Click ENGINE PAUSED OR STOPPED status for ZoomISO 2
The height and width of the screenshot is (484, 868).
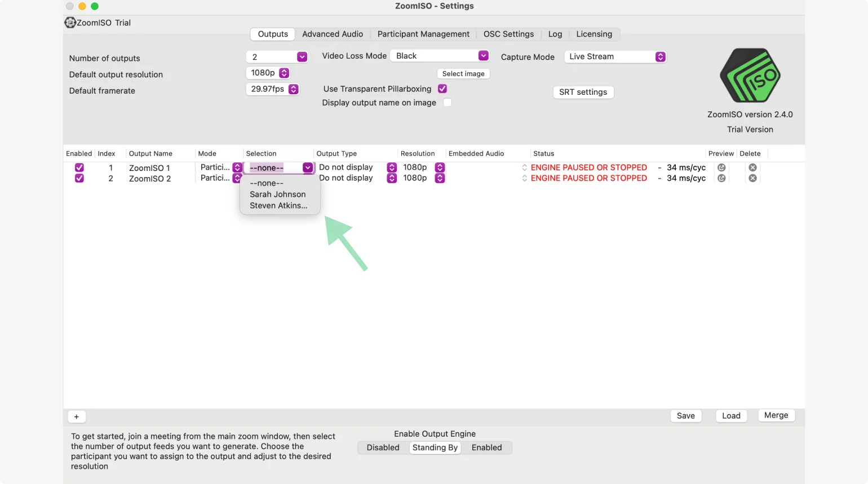coord(589,178)
